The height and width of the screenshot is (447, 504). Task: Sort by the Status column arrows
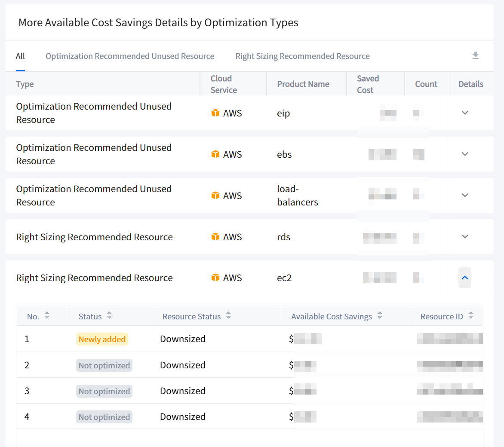pyautogui.click(x=109, y=316)
